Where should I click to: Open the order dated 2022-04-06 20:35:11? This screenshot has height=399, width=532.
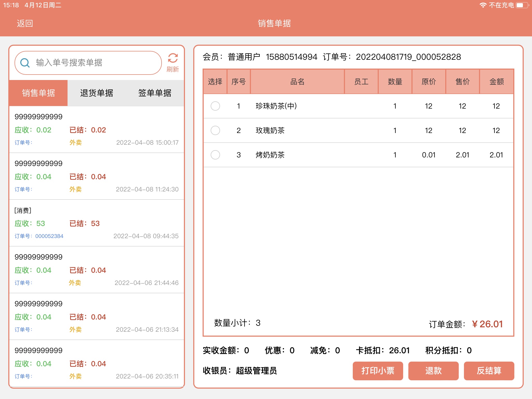pyautogui.click(x=97, y=363)
